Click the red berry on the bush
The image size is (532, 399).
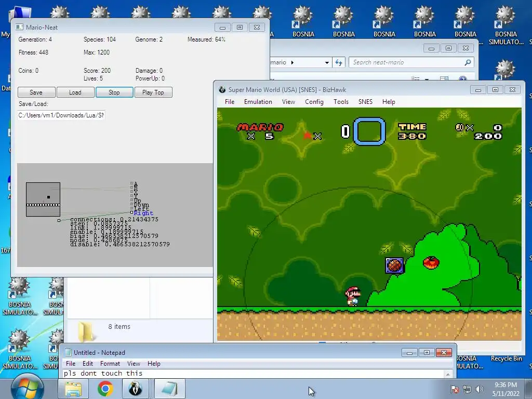pyautogui.click(x=431, y=262)
